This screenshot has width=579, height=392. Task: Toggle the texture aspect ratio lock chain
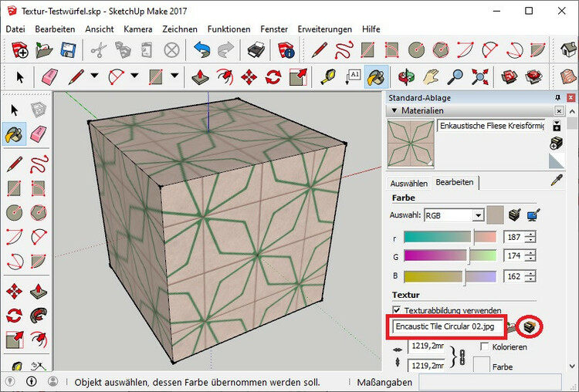[462, 357]
